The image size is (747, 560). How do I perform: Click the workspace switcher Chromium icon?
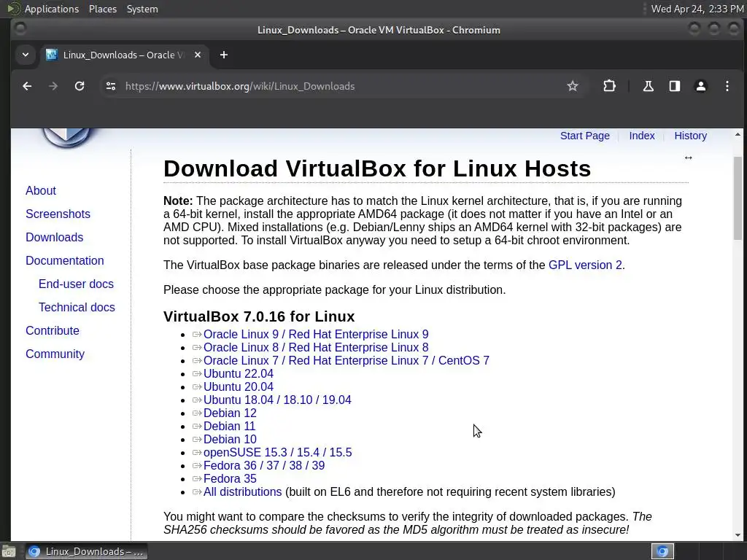coord(662,551)
